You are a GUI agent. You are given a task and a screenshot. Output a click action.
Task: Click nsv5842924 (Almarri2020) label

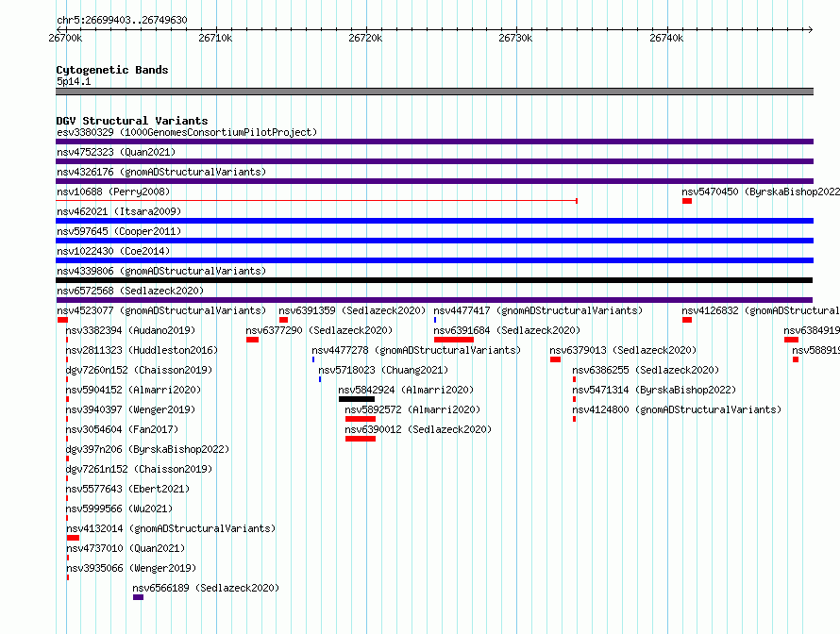click(406, 390)
